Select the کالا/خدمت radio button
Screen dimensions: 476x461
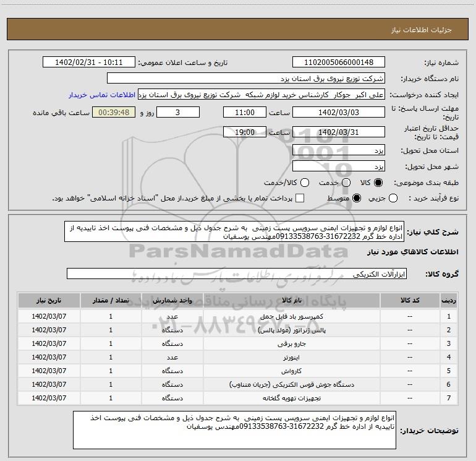[305, 183]
